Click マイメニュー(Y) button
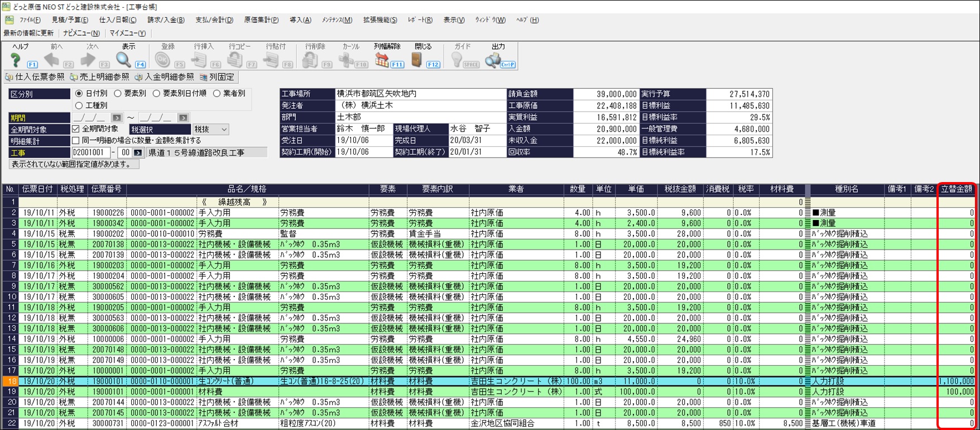This screenshot has width=980, height=430. point(127,33)
